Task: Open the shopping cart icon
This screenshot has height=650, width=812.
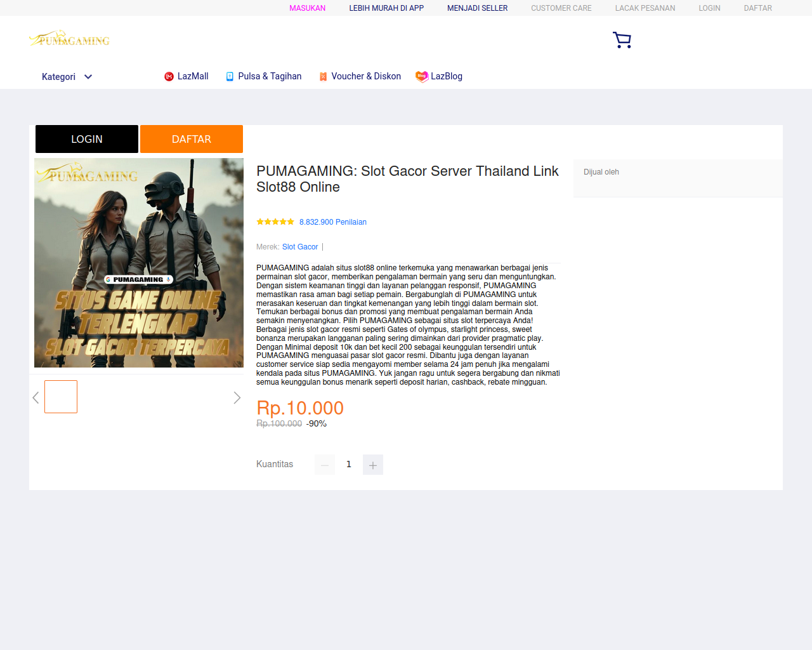Action: coord(622,40)
